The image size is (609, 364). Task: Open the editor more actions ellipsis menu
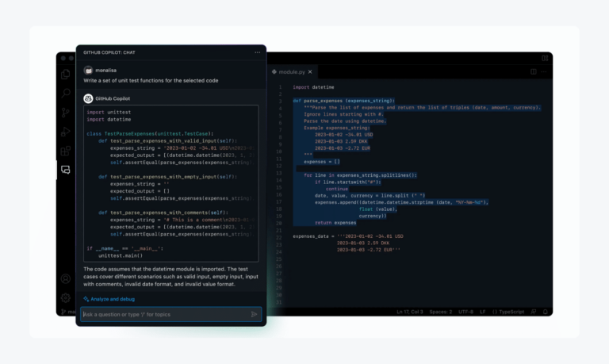(545, 71)
